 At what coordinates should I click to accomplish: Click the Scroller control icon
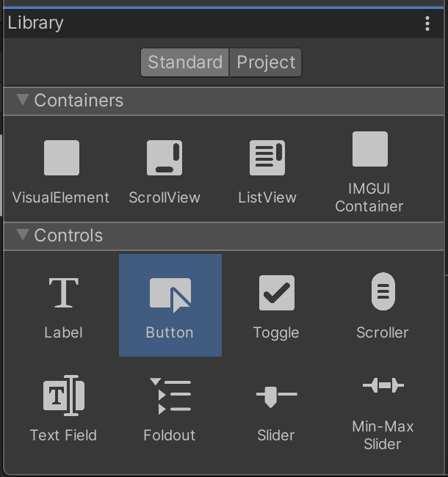383,292
